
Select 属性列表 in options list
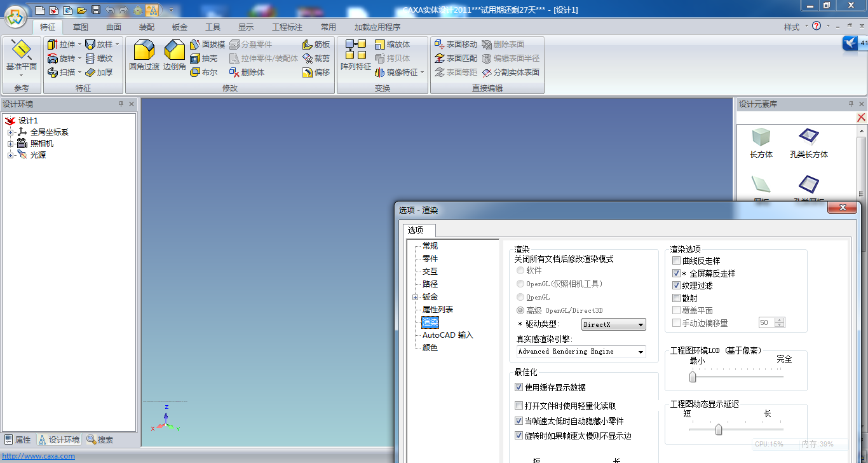tap(438, 310)
